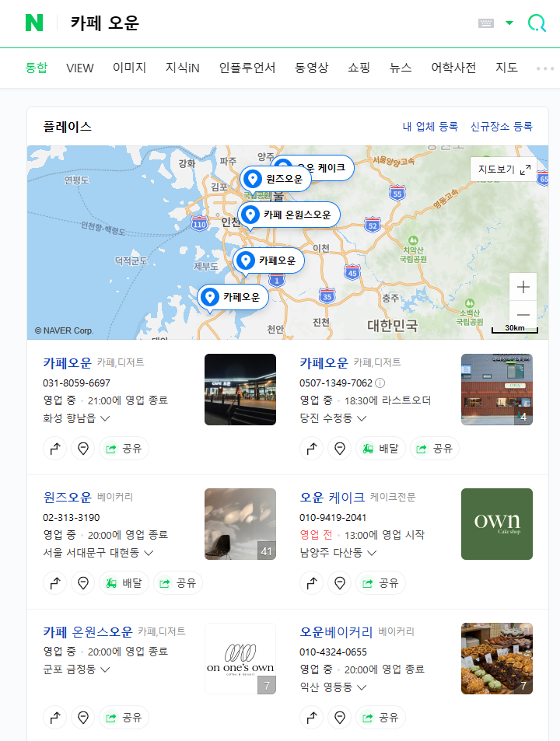560x741 pixels.
Task: Open the 오운 케이크 listing title
Action: coord(332,497)
